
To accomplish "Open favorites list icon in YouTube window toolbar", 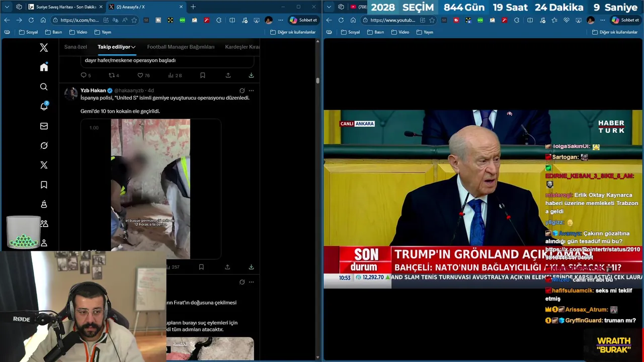I will (554, 20).
